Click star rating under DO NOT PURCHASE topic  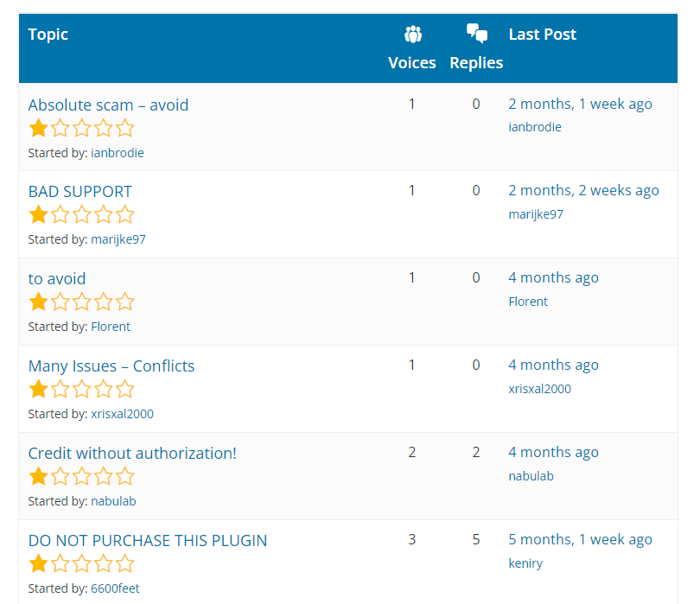(x=81, y=564)
